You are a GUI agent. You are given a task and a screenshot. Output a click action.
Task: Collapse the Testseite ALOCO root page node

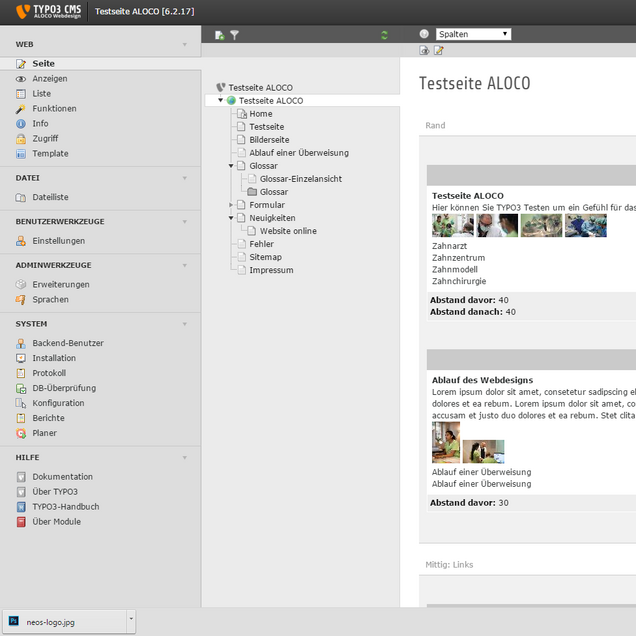click(220, 100)
